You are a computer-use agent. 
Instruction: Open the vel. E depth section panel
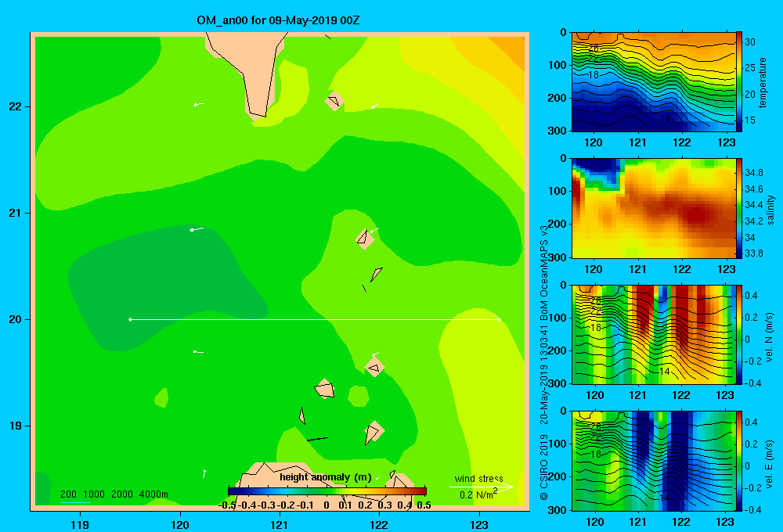(x=653, y=461)
